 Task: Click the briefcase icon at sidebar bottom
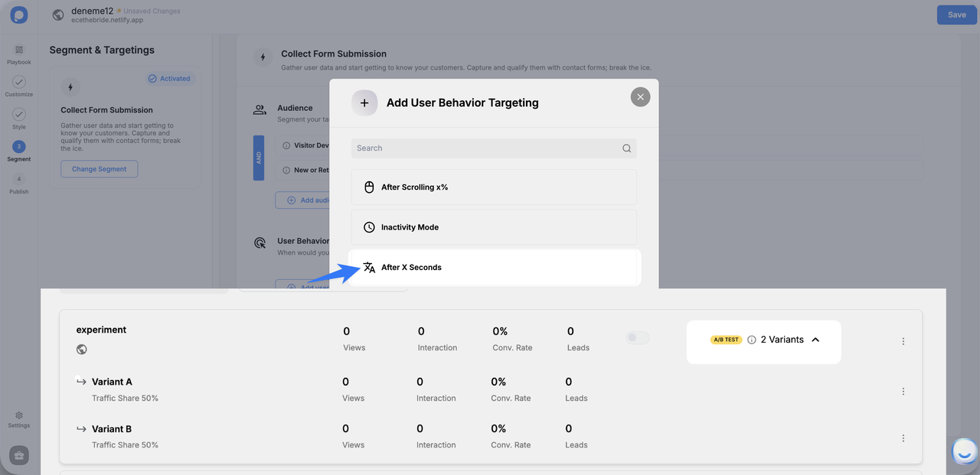[x=19, y=455]
